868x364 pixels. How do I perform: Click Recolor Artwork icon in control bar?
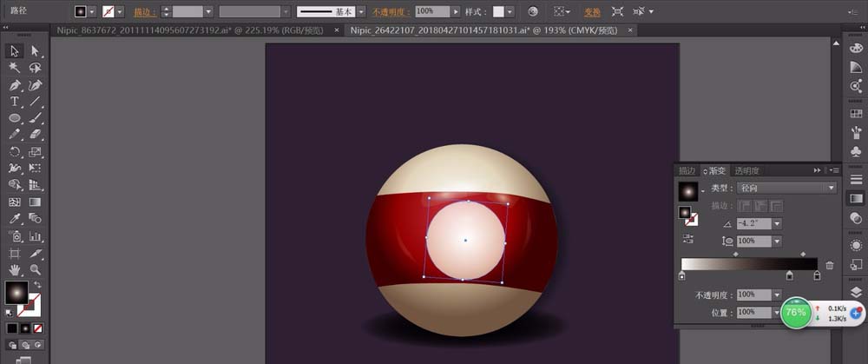coord(533,11)
